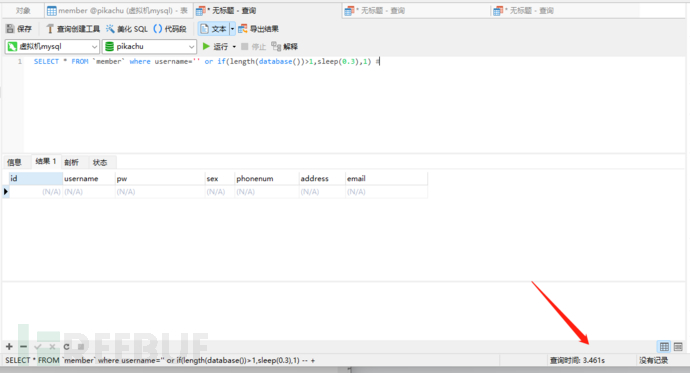Switch to the member @pikachu table tab

118,11
